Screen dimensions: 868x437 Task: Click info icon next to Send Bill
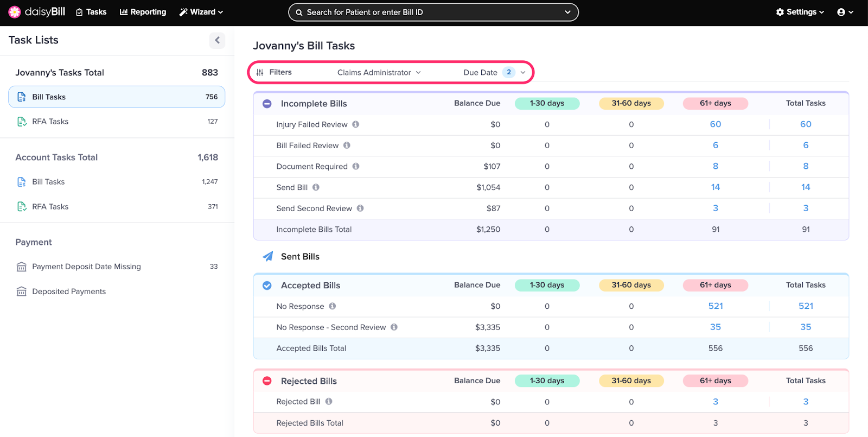click(x=316, y=187)
